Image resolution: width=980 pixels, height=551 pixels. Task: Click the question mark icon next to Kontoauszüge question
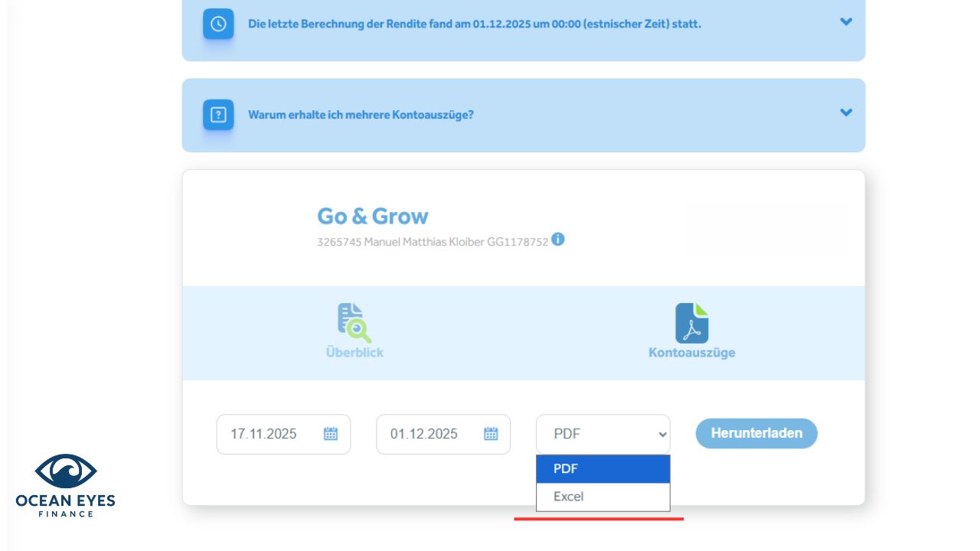218,113
